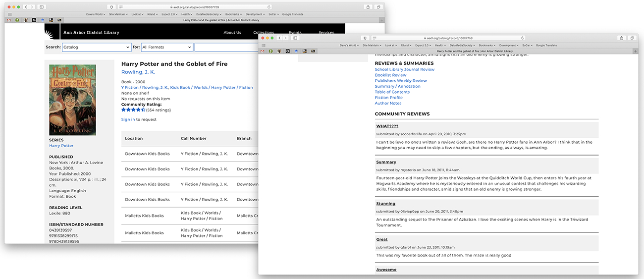
Task: Open Health favorites folder in right window
Action: pyautogui.click(x=440, y=45)
